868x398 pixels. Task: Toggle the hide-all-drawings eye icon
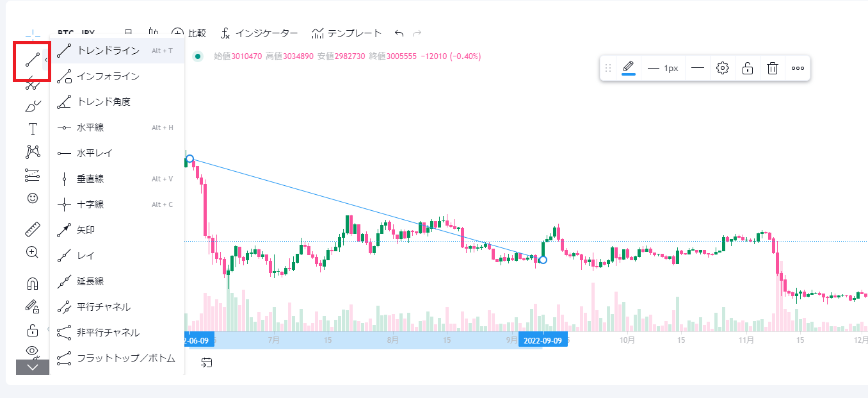33,351
